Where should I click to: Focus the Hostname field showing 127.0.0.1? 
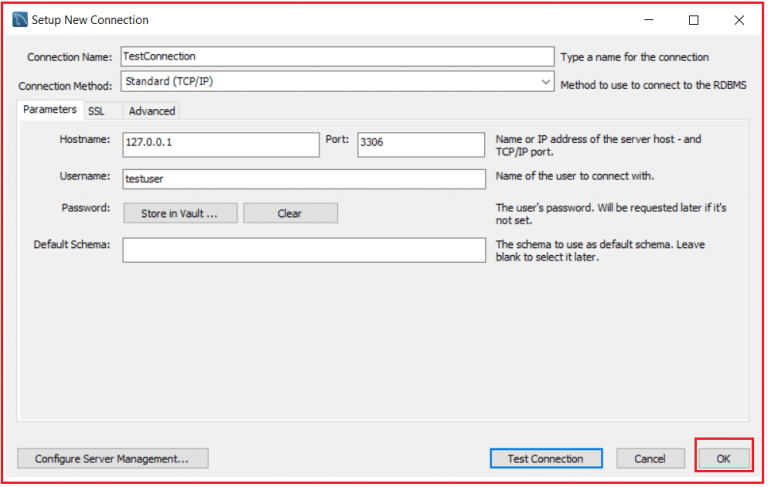[x=220, y=144]
